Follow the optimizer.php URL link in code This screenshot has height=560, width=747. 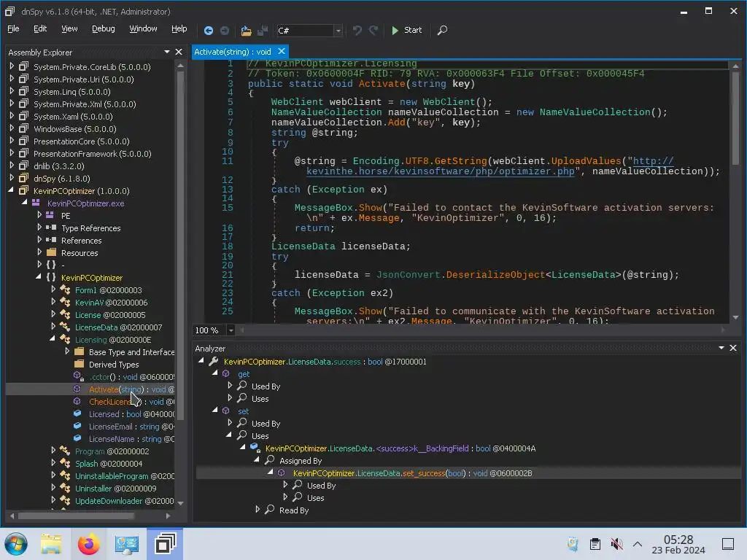click(x=440, y=171)
